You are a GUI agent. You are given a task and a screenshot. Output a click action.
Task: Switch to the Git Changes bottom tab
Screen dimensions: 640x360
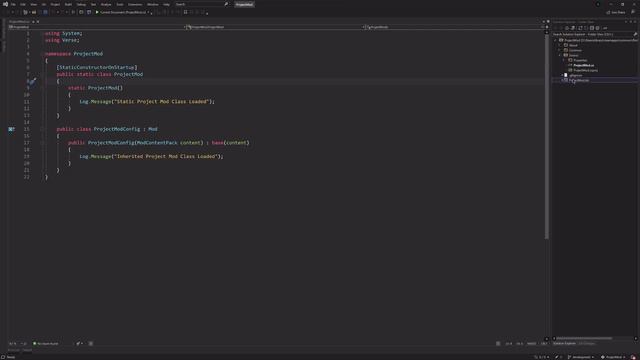(587, 343)
